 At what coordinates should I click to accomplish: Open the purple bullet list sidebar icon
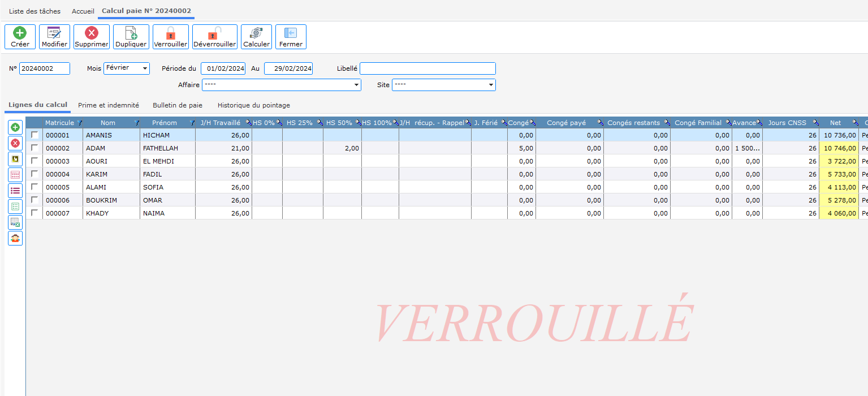(x=15, y=191)
